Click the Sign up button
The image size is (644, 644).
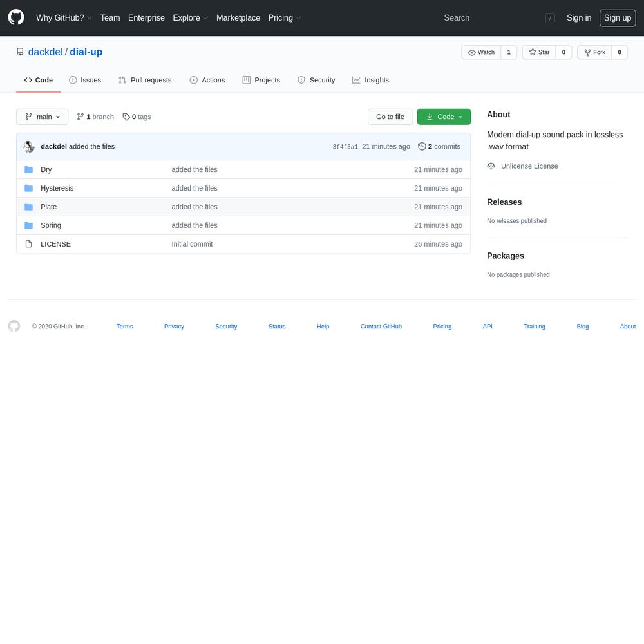coord(618,18)
